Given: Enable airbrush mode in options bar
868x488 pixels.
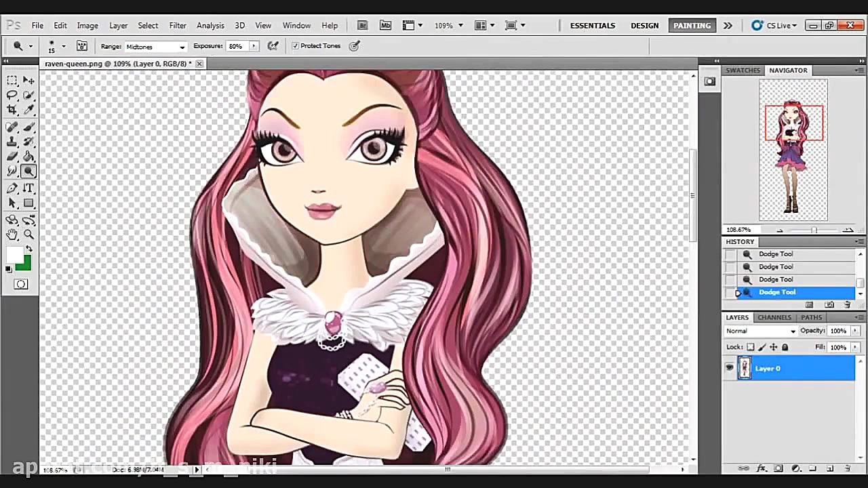Looking at the screenshot, I should click(273, 46).
